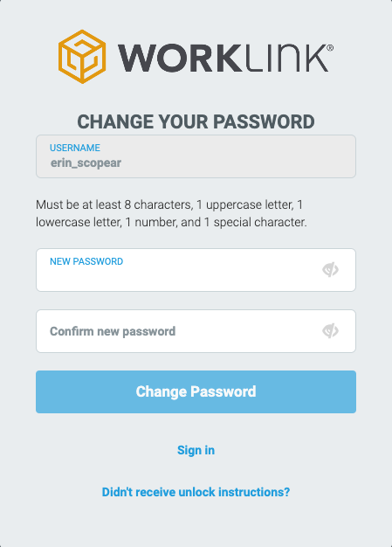
Task: Follow the Didn't receive unlock instructions link
Action: tap(196, 492)
